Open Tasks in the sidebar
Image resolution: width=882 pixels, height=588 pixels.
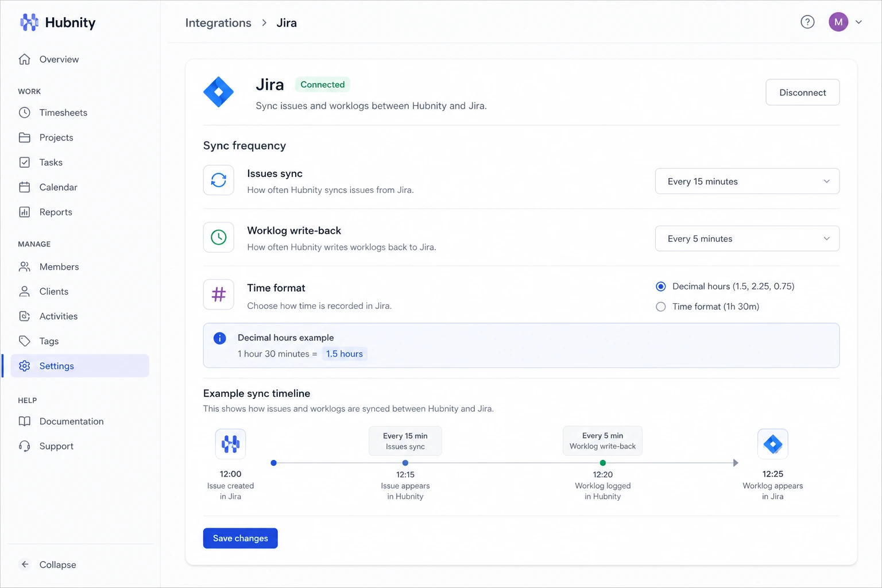click(x=80, y=162)
